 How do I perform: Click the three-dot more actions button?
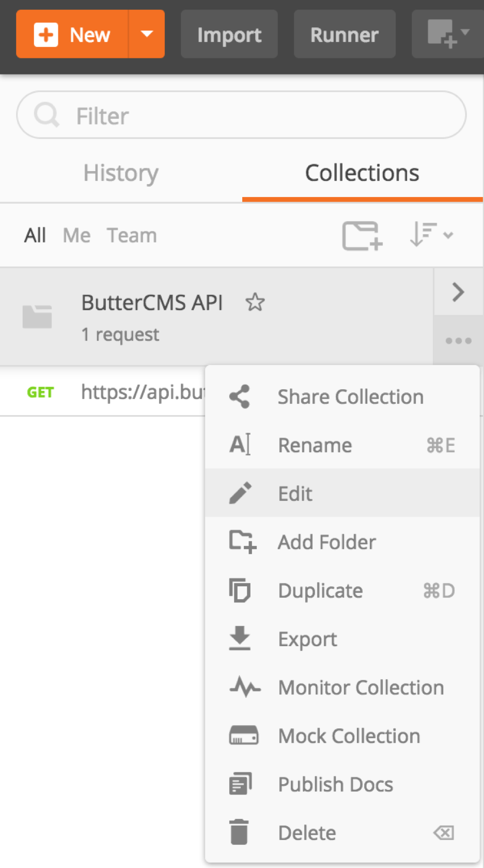(458, 341)
